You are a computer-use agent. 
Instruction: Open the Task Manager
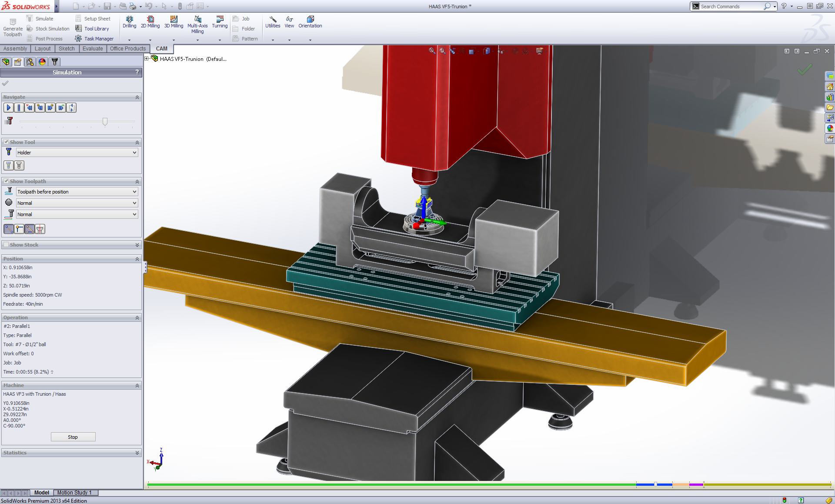tap(94, 39)
